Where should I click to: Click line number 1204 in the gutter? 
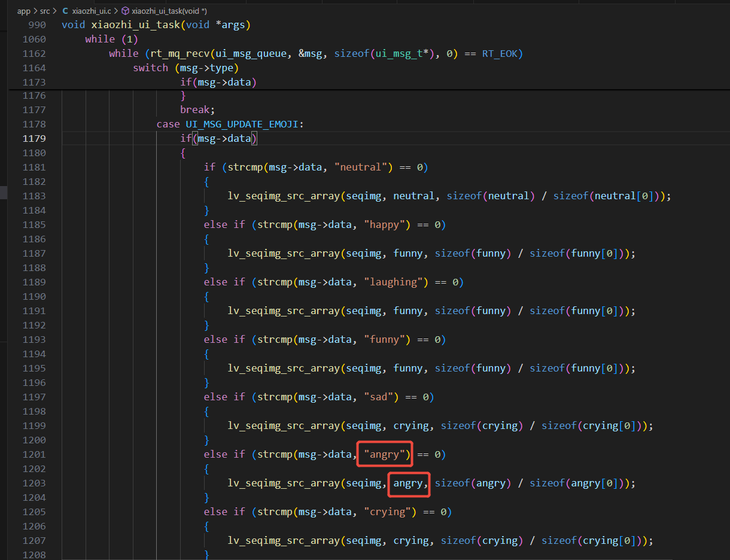coord(34,497)
